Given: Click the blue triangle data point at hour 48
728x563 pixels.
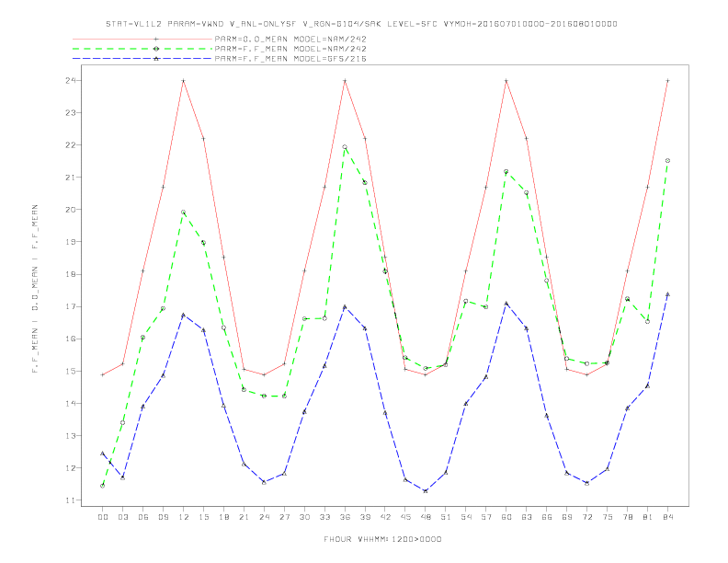Looking at the screenshot, I should point(426,491).
